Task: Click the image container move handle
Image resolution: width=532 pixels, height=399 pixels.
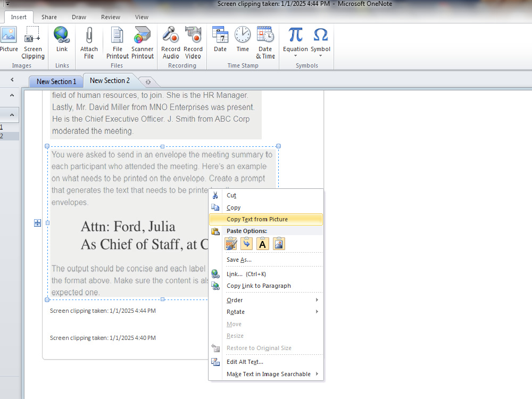Action: (x=38, y=223)
